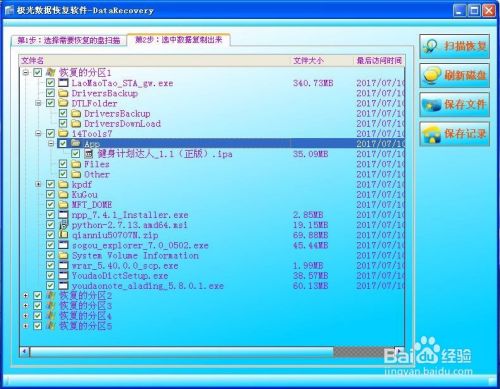Click the YoudaoDictSetup.exe file icon

pyautogui.click(x=63, y=276)
